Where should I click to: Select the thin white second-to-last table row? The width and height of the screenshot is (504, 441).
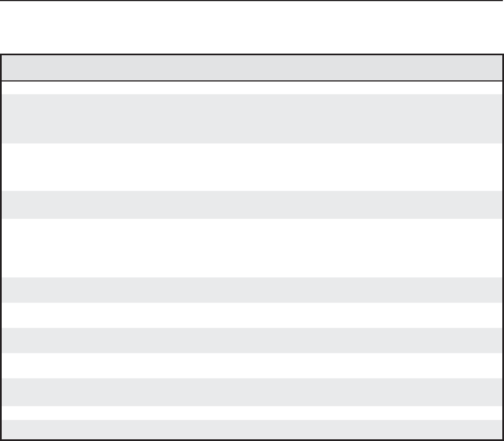click(x=251, y=413)
